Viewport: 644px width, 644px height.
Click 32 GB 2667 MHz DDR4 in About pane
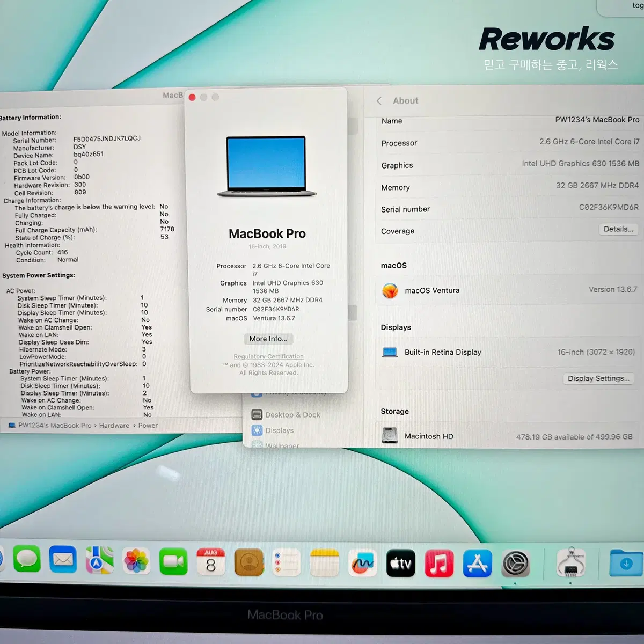597,185
